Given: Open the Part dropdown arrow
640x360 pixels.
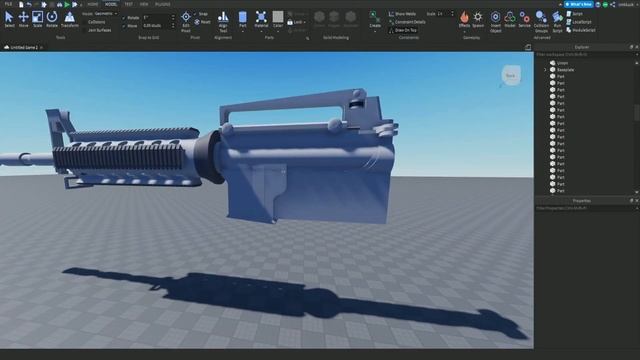Looking at the screenshot, I should [242, 31].
